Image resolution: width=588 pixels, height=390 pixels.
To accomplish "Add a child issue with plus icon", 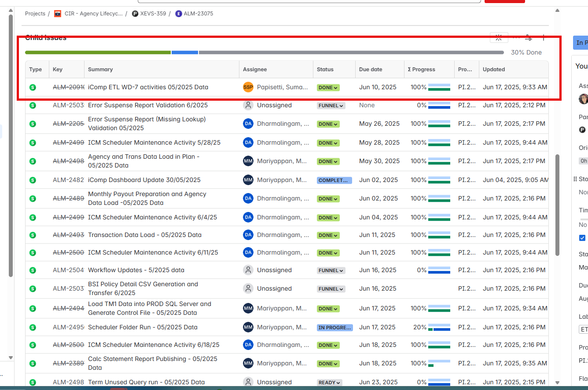I will (x=544, y=38).
